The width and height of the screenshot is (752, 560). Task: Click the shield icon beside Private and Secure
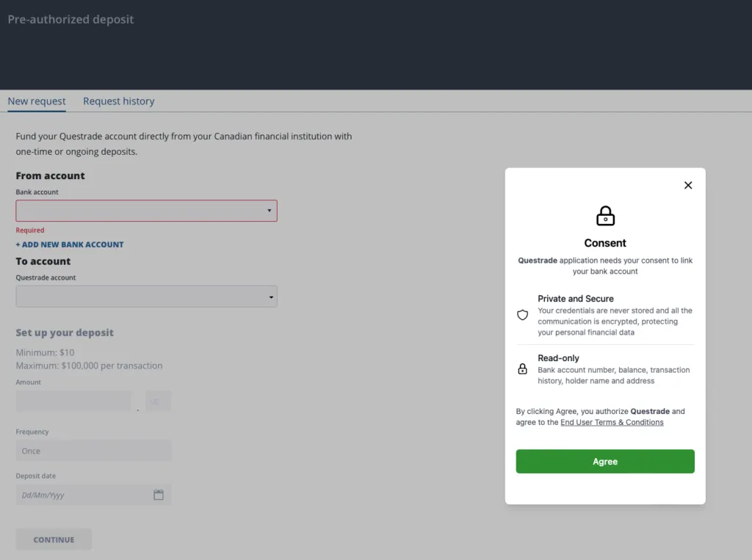click(x=522, y=315)
